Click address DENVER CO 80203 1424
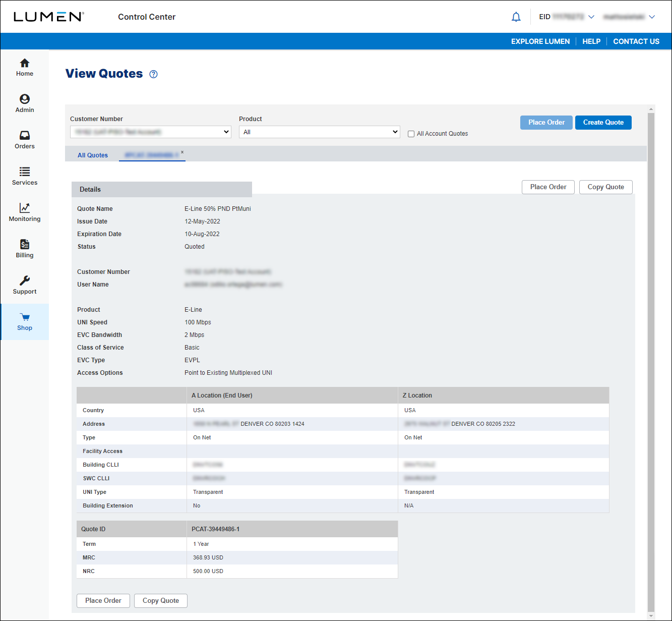Viewport: 672px width, 621px height. click(272, 424)
